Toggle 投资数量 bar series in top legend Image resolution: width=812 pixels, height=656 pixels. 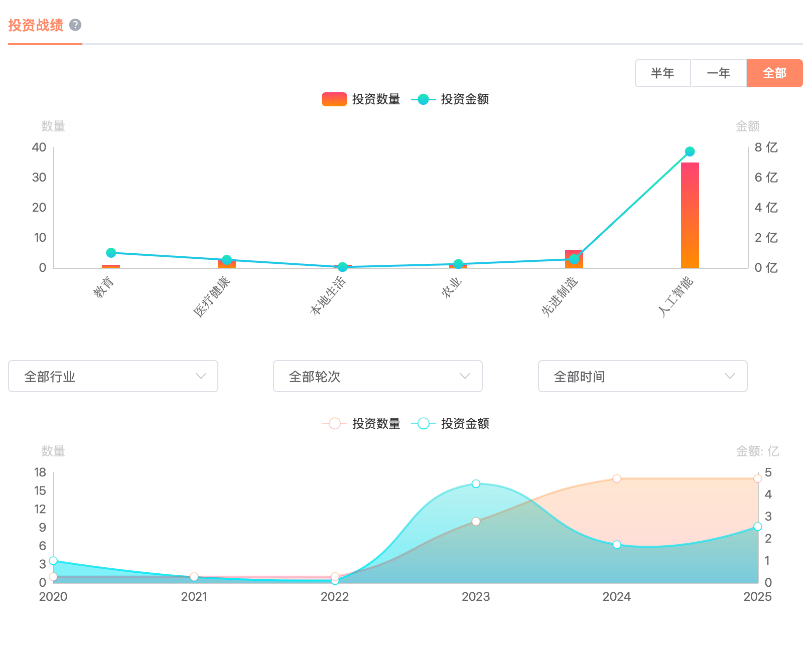tap(361, 99)
